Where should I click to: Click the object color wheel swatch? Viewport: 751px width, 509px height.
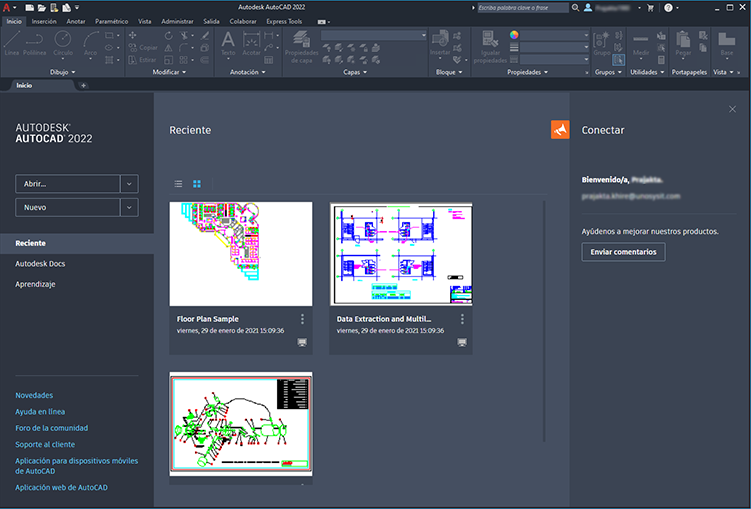point(514,35)
